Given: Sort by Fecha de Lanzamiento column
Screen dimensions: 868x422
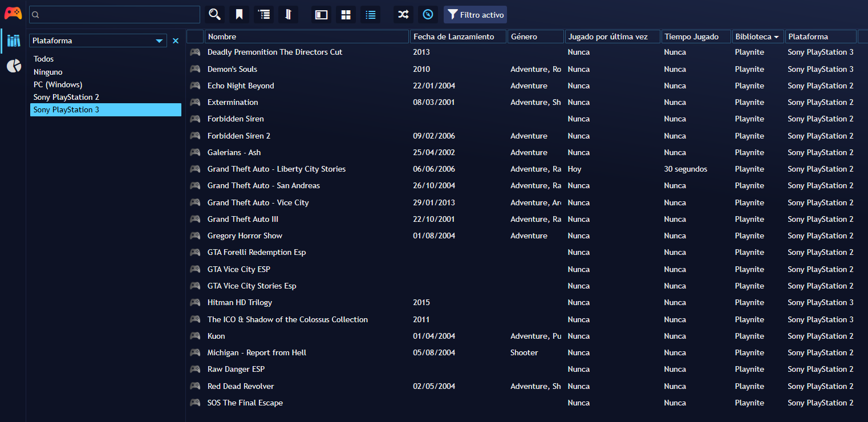Looking at the screenshot, I should tap(458, 36).
